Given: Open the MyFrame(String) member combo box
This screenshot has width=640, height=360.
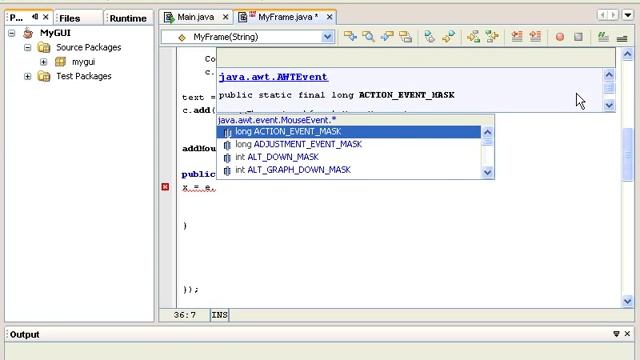Looking at the screenshot, I should point(247,37).
